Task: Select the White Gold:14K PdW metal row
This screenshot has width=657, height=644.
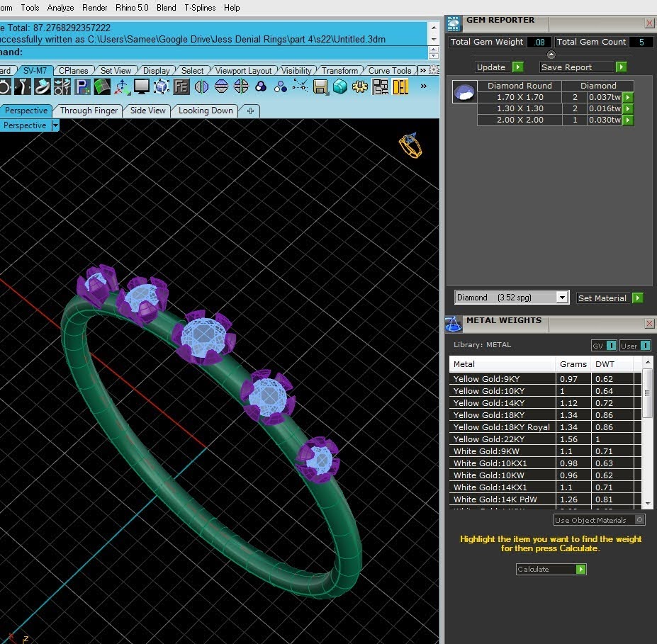Action: point(546,499)
